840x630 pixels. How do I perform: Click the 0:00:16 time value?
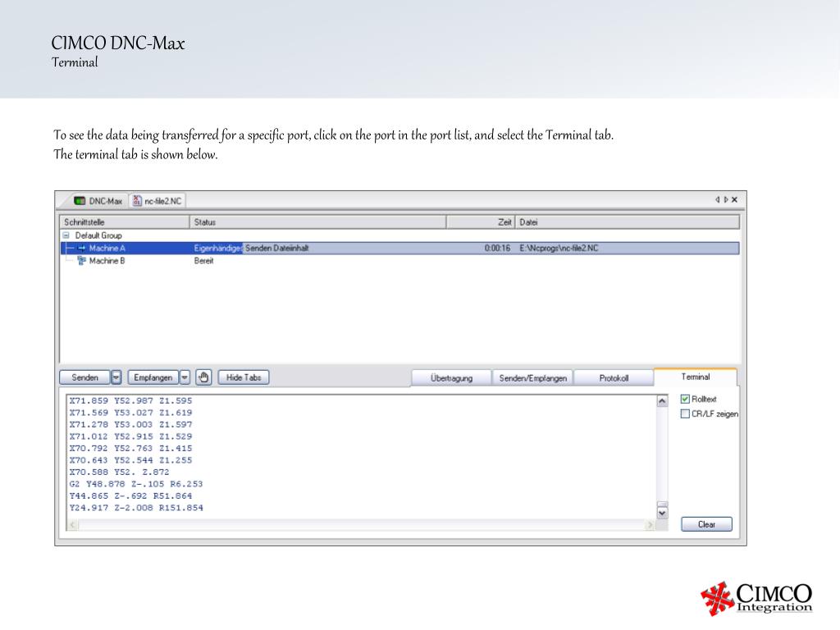497,248
